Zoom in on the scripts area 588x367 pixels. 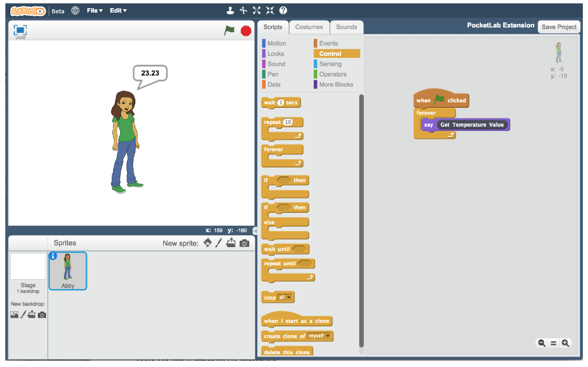pos(566,343)
